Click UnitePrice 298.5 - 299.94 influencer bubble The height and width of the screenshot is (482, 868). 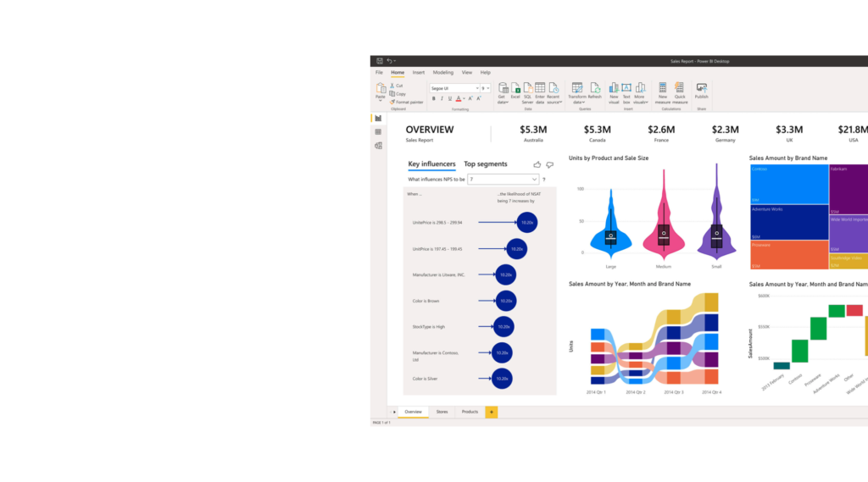click(x=527, y=223)
